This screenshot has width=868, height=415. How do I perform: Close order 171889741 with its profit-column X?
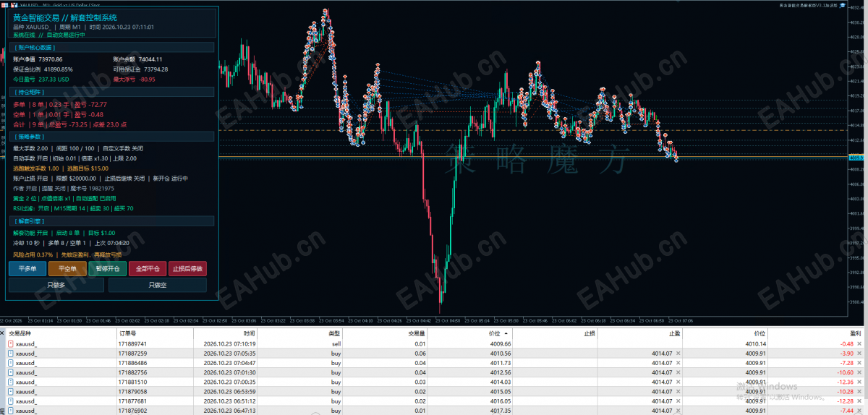pos(859,344)
